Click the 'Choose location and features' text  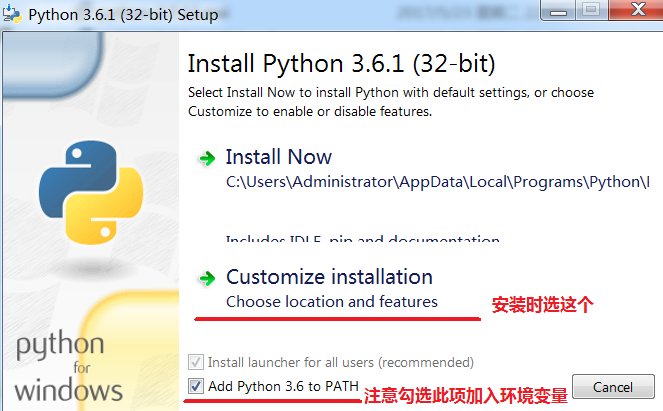(x=332, y=302)
